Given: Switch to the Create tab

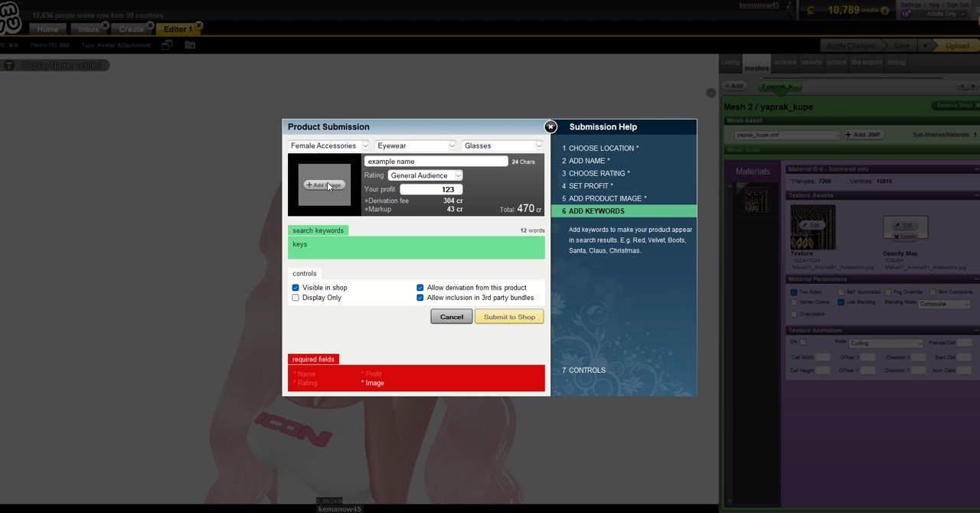Looking at the screenshot, I should (x=131, y=29).
